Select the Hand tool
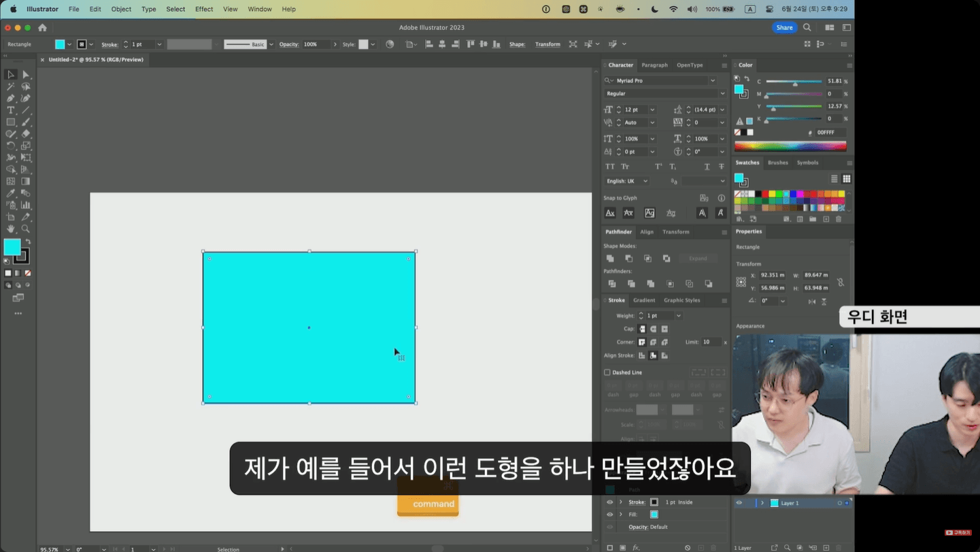980x552 pixels. tap(11, 229)
